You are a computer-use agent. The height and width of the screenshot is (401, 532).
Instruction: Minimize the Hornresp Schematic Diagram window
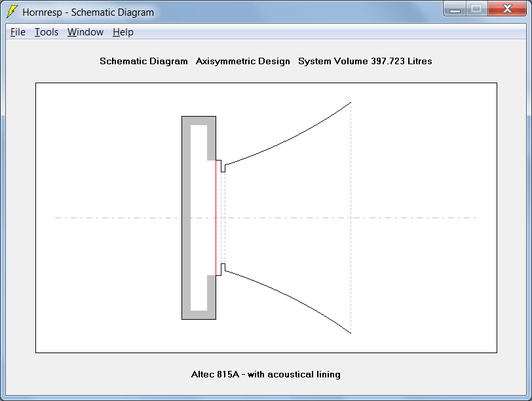[x=455, y=9]
